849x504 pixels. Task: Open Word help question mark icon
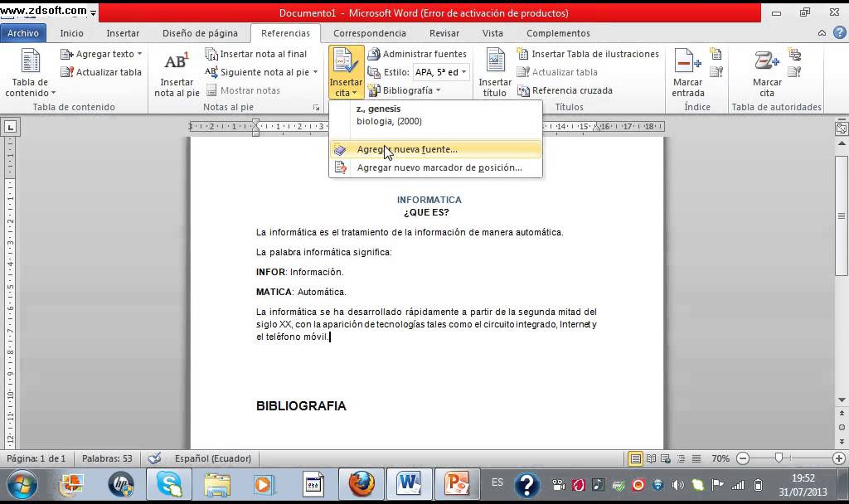839,33
